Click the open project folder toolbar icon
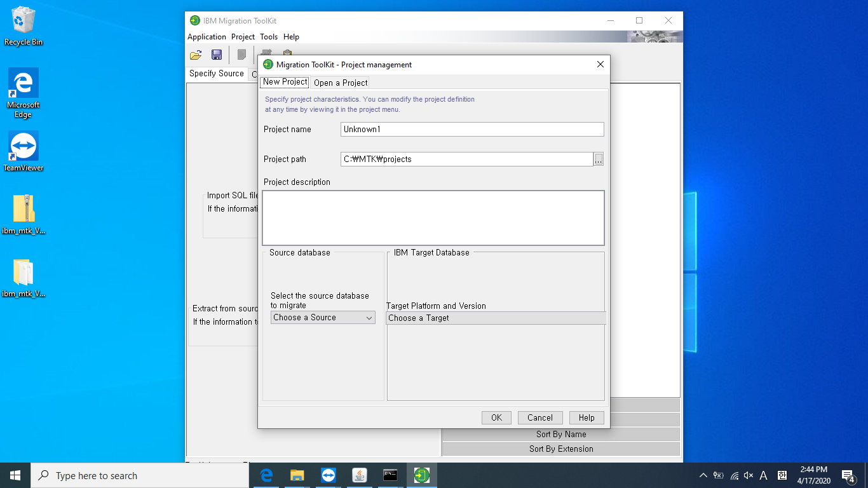Image resolution: width=868 pixels, height=488 pixels. click(196, 55)
